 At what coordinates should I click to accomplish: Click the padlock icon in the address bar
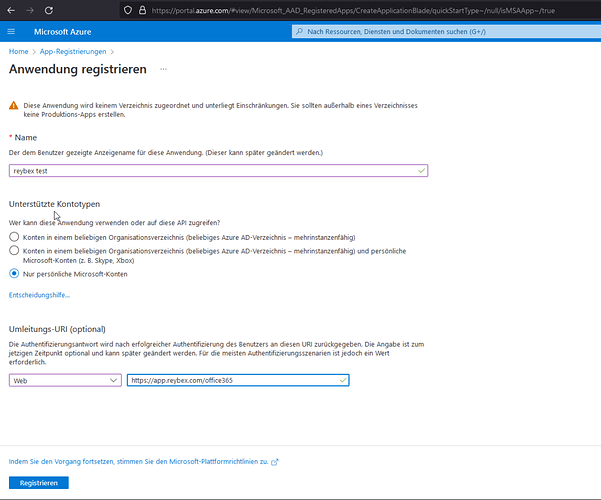click(141, 9)
